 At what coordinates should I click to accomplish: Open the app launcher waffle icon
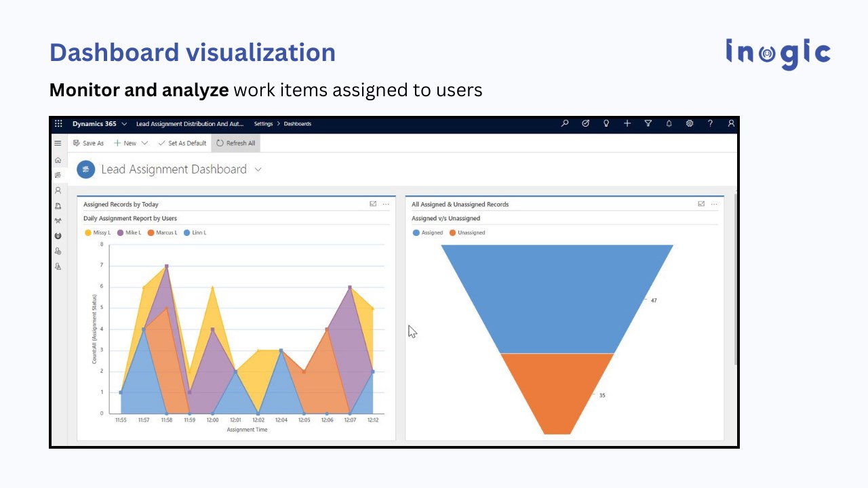(58, 124)
